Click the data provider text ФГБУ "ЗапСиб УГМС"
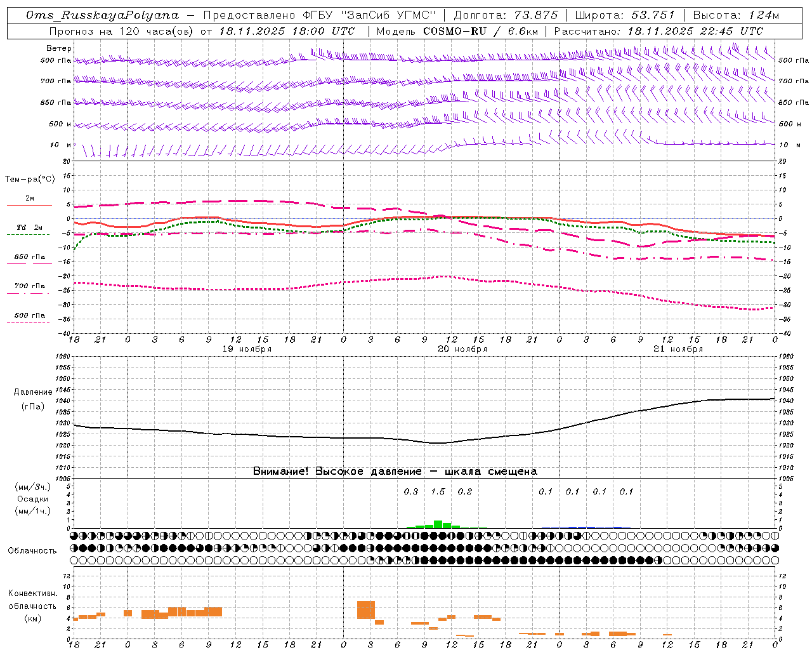 [x=370, y=15]
